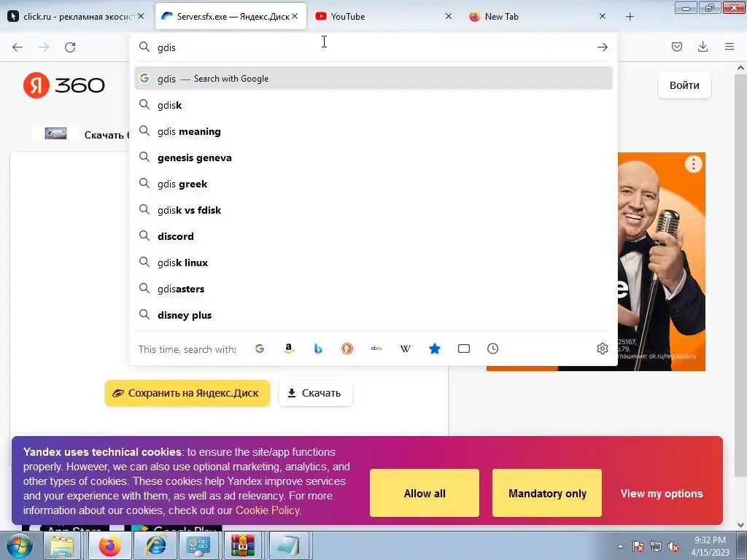Click Mandatory only cookies button

pos(547,493)
